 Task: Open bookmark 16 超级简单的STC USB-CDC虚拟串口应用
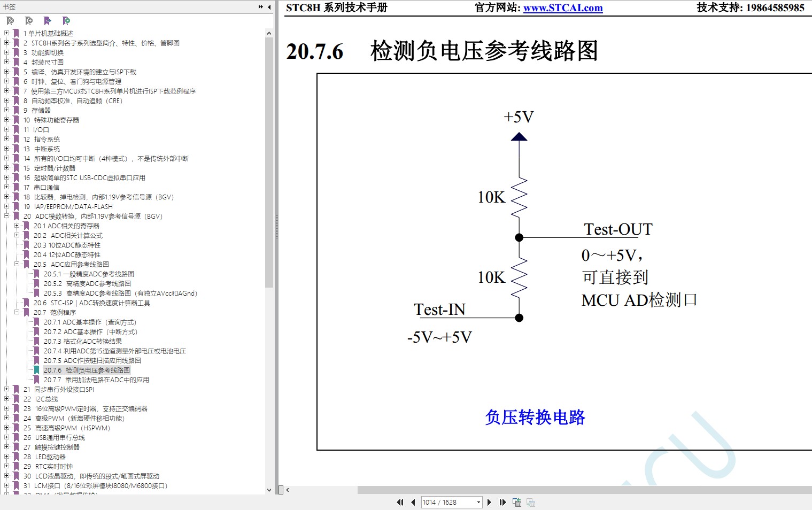pos(84,177)
